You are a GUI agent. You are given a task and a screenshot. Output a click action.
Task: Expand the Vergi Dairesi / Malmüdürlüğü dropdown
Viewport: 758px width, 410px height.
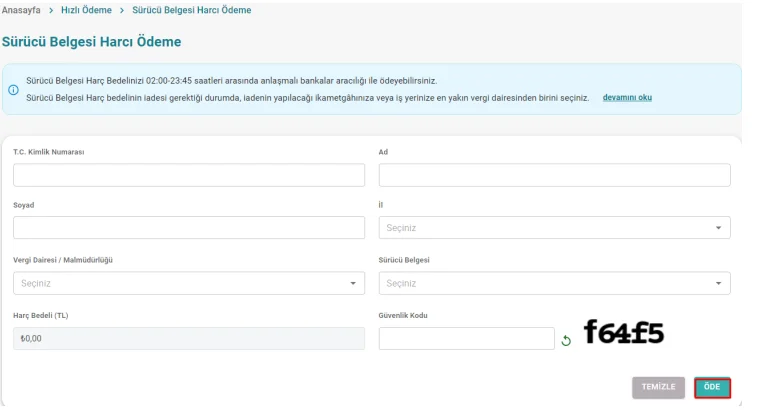coord(189,283)
